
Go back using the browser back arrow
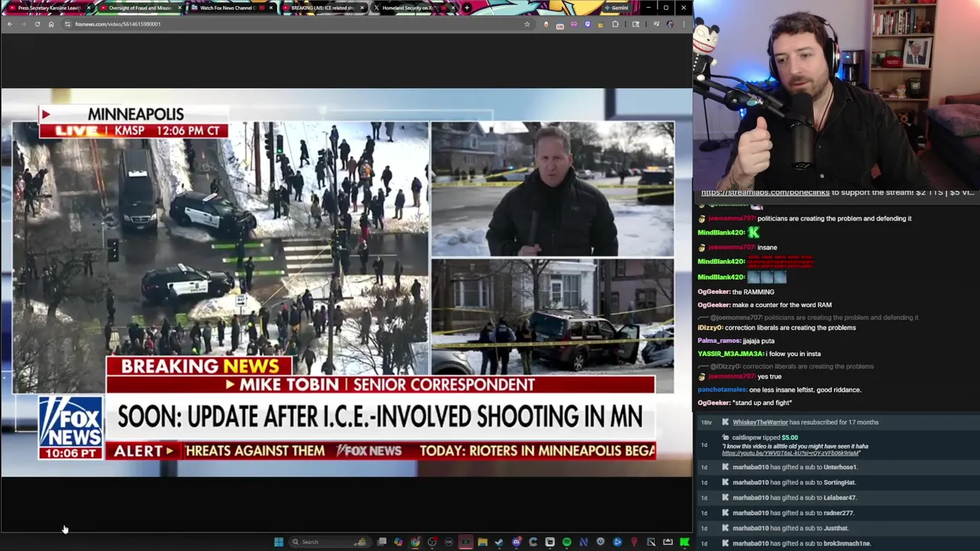click(x=10, y=24)
